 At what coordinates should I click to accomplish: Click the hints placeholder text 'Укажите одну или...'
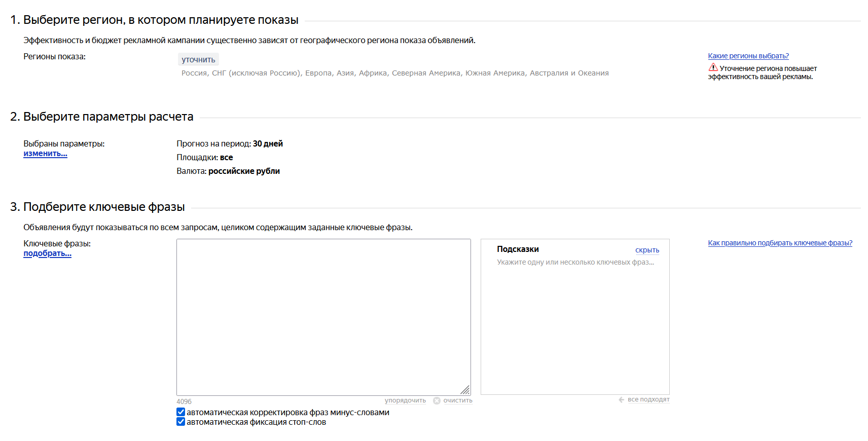[575, 262]
